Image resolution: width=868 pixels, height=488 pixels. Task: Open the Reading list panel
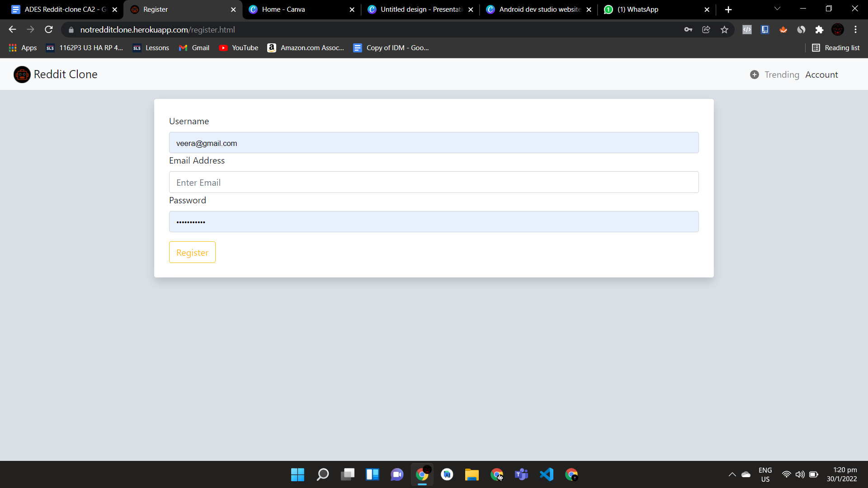836,48
